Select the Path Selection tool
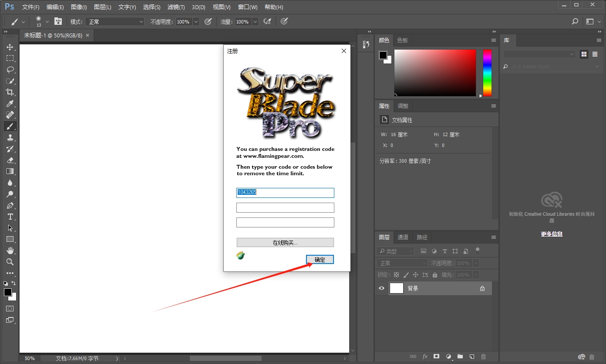 pos(10,228)
